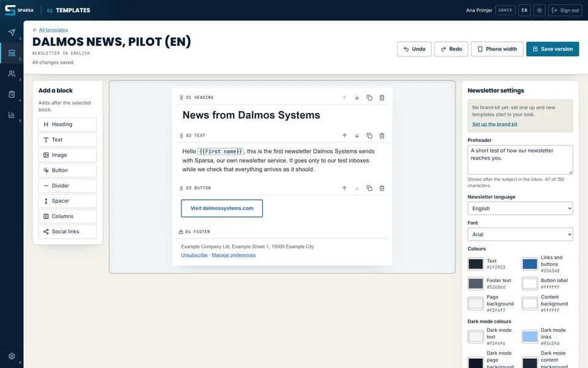
Task: Move 01 Heading block down
Action: click(x=357, y=98)
